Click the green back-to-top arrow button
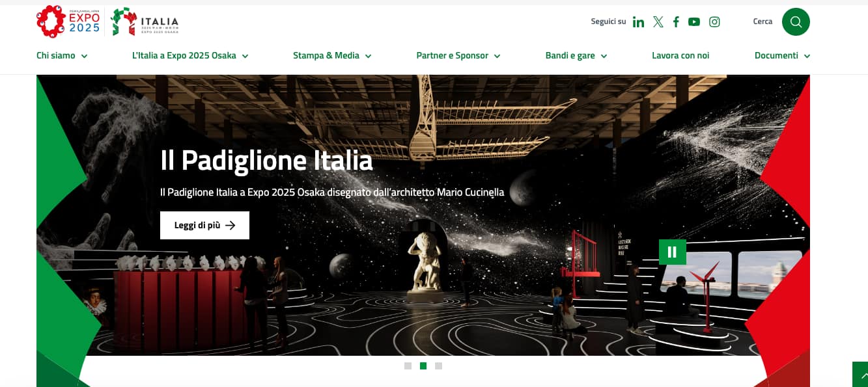This screenshot has height=387, width=868. tap(860, 375)
